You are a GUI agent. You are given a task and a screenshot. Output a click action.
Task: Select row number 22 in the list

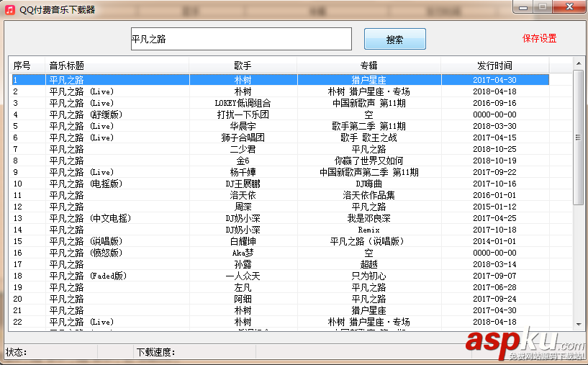click(17, 322)
